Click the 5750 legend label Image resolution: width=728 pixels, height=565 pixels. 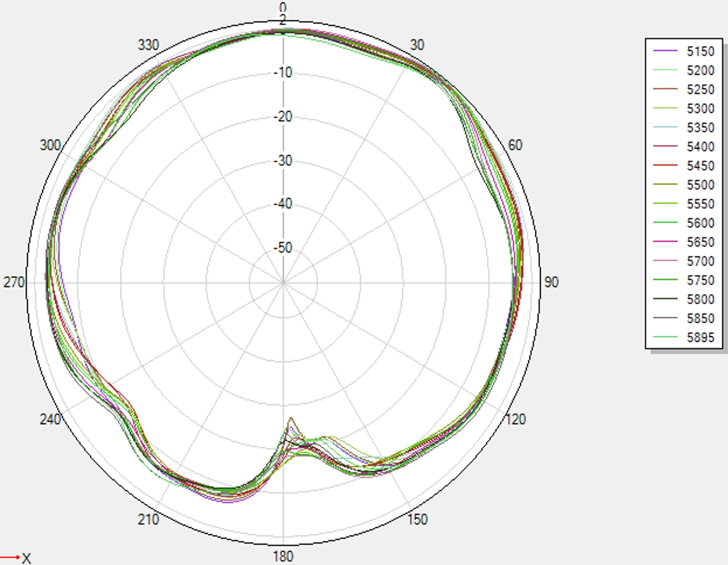[700, 281]
